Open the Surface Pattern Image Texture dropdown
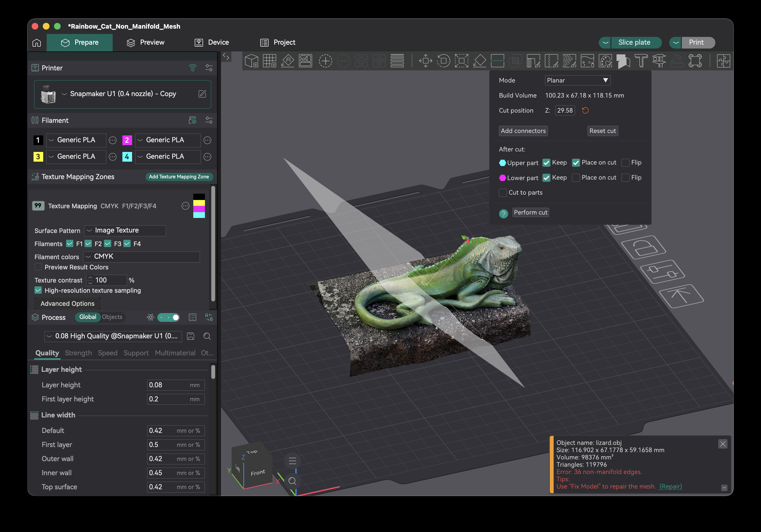Viewport: 761px width, 532px height. pos(125,230)
